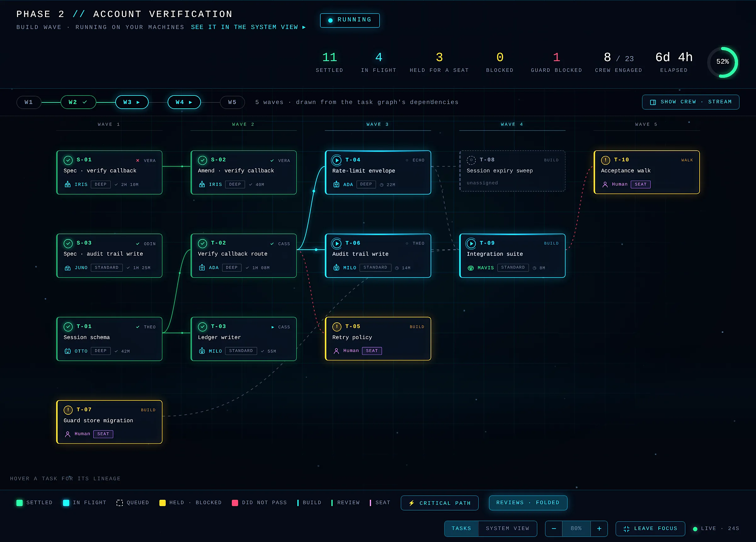Click the ADA robot icon on T-02 card
Screen dimensions: 756x542
click(202, 268)
